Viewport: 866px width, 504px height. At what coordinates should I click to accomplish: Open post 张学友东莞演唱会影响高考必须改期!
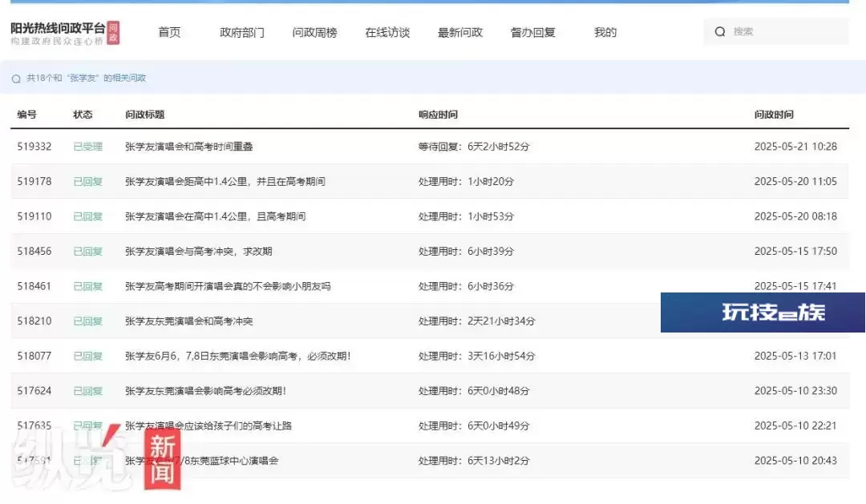tap(205, 390)
